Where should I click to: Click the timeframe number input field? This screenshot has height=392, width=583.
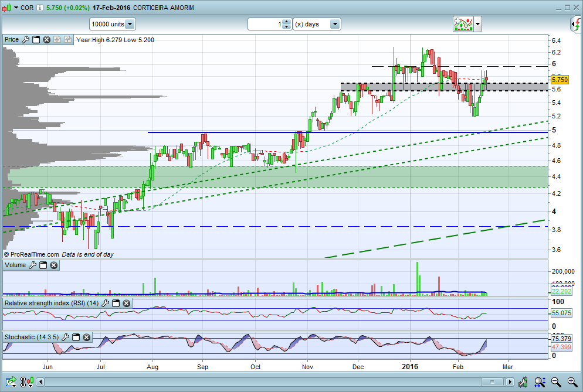click(x=265, y=24)
